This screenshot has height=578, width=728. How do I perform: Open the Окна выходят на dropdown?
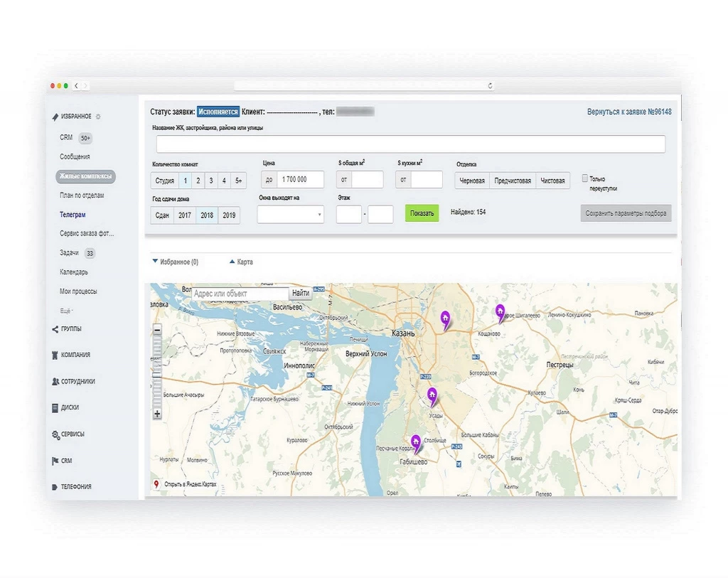(290, 214)
